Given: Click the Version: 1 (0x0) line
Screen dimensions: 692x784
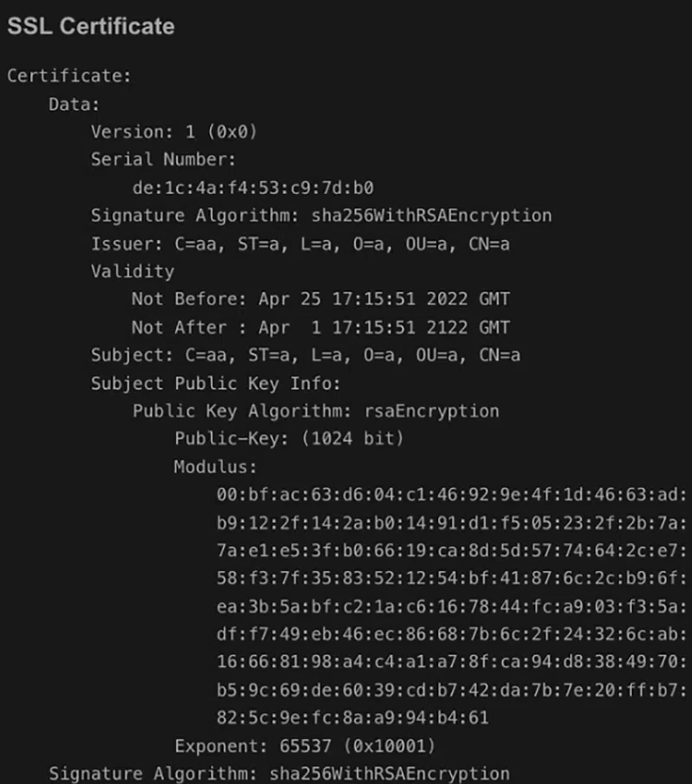Looking at the screenshot, I should click(173, 132).
